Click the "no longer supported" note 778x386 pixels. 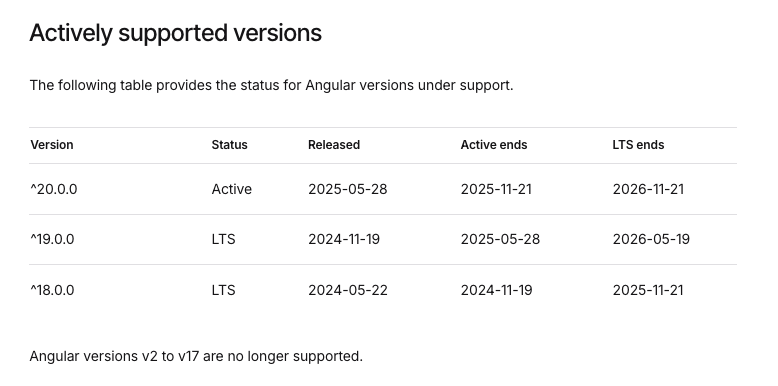coord(196,356)
